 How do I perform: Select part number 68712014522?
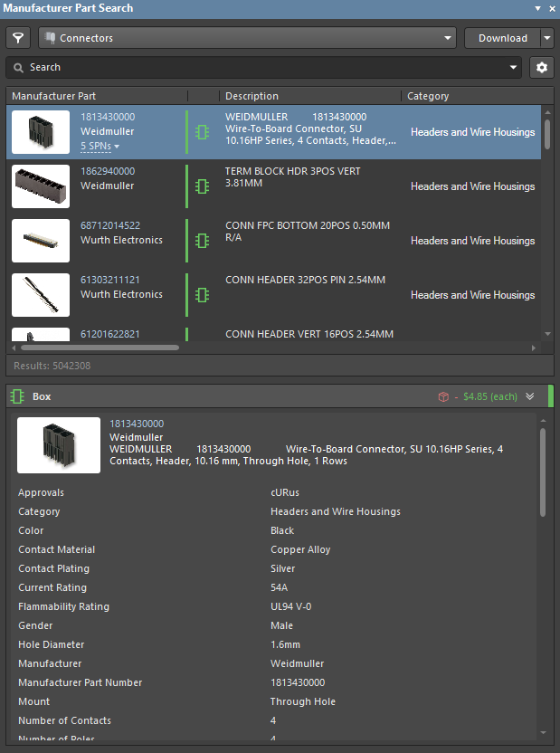click(110, 225)
